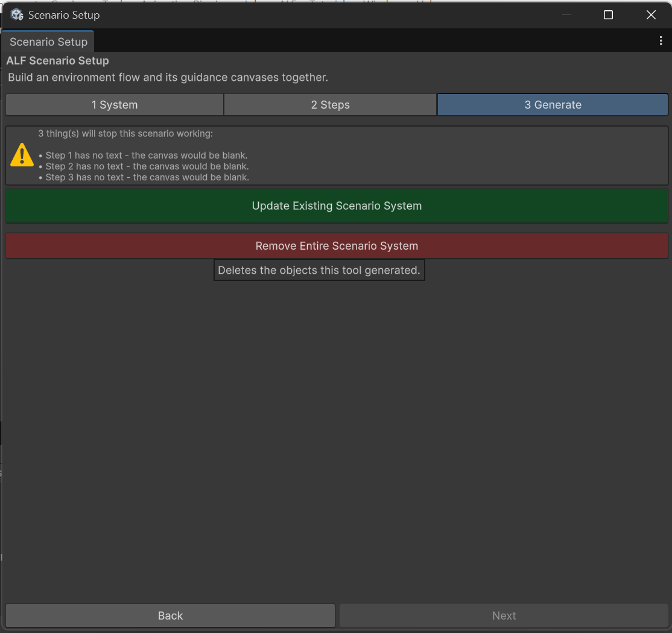The width and height of the screenshot is (672, 633).
Task: Maximize the Scenario Setup window
Action: pyautogui.click(x=608, y=15)
